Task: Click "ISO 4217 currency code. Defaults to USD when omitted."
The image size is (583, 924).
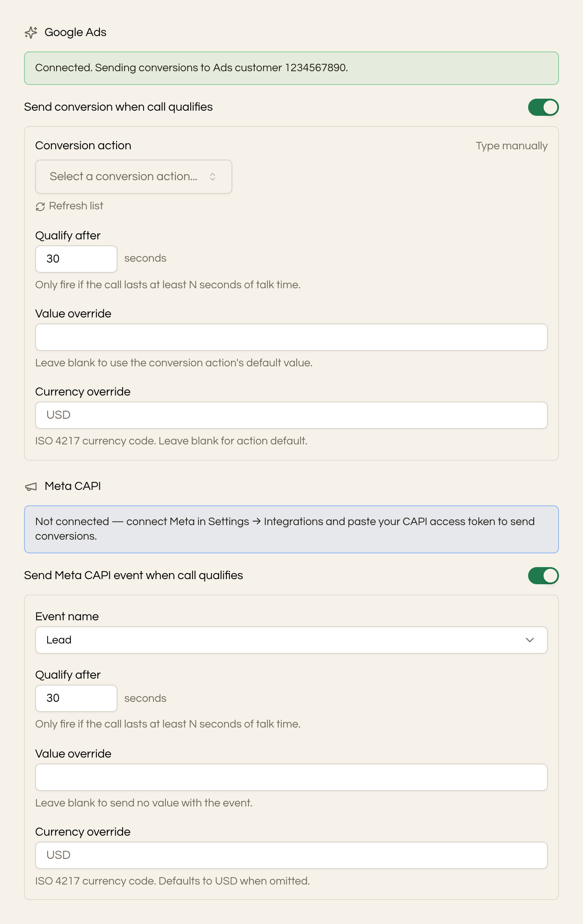Action: click(172, 881)
